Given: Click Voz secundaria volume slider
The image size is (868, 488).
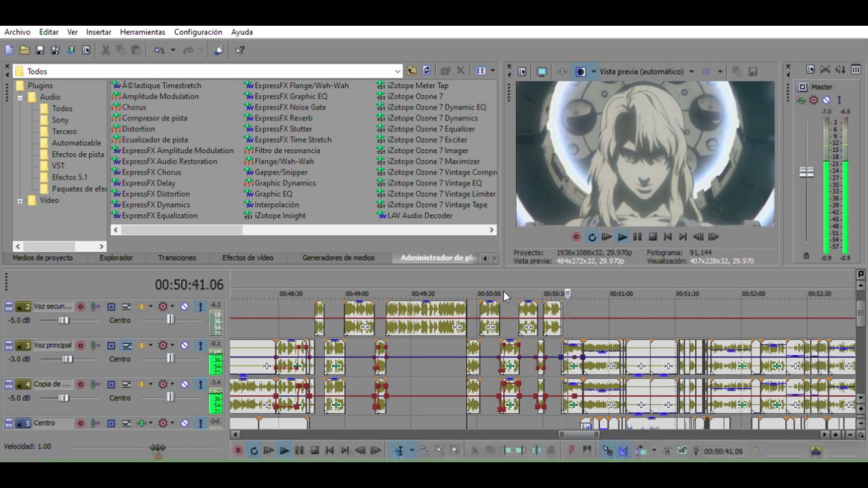Looking at the screenshot, I should (x=63, y=320).
